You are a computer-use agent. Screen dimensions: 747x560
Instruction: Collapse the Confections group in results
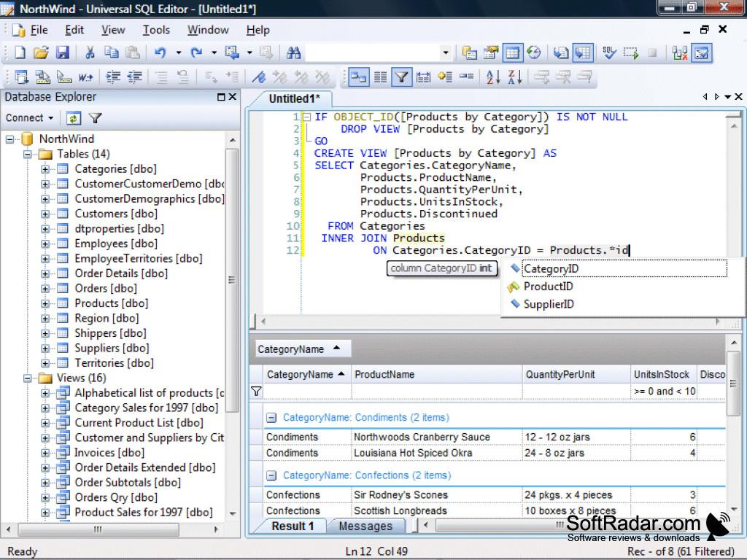(271, 475)
